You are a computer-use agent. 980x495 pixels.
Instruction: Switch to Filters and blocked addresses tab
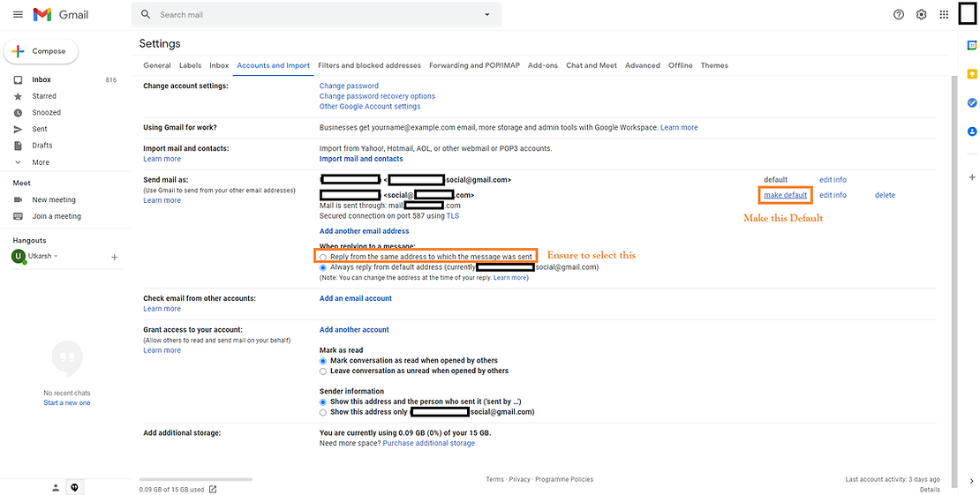[x=369, y=65]
